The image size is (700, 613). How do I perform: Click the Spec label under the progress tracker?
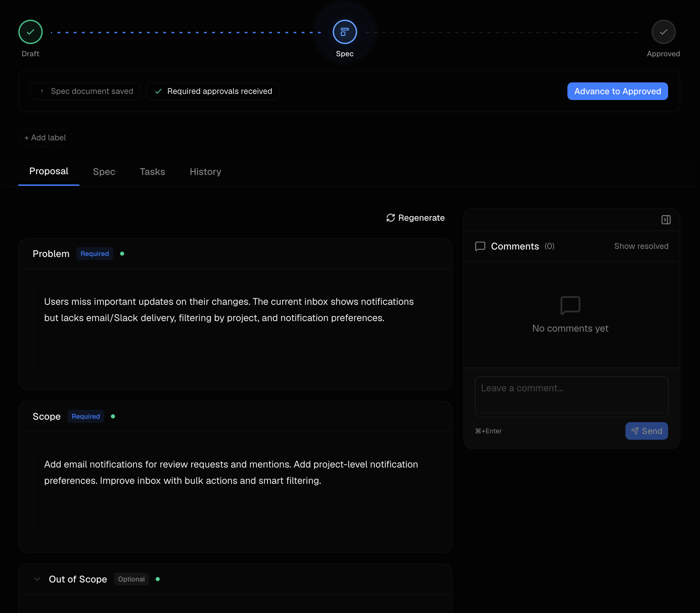(x=345, y=54)
